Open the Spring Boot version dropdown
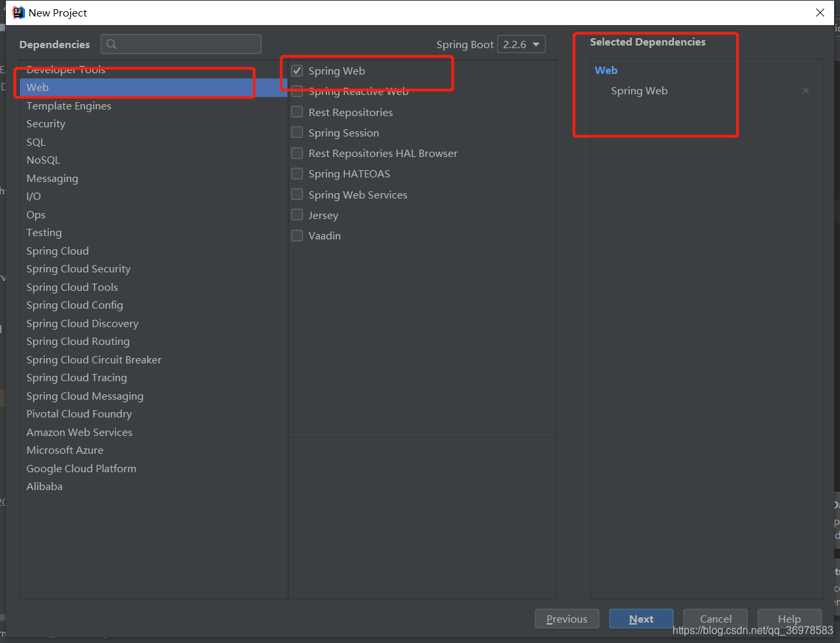Screen dimensions: 840x643 [x=521, y=44]
